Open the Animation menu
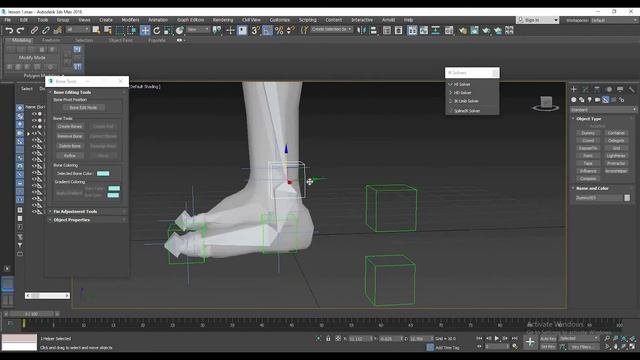The image size is (640, 360). 158,20
